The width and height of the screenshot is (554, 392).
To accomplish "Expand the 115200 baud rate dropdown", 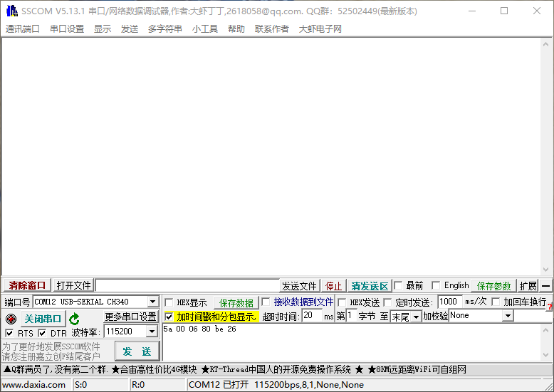I will (152, 332).
